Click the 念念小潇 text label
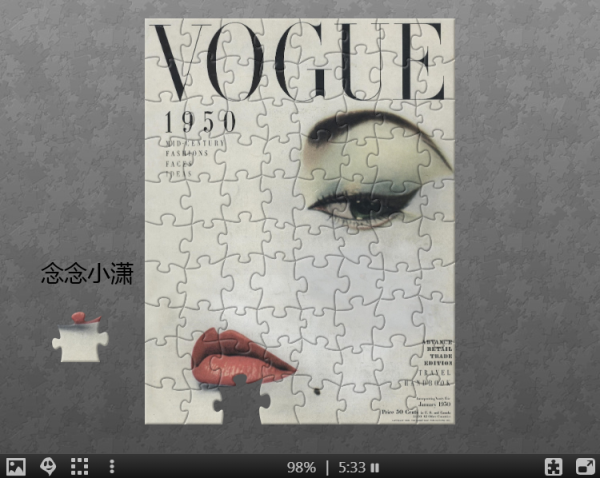 click(x=87, y=273)
